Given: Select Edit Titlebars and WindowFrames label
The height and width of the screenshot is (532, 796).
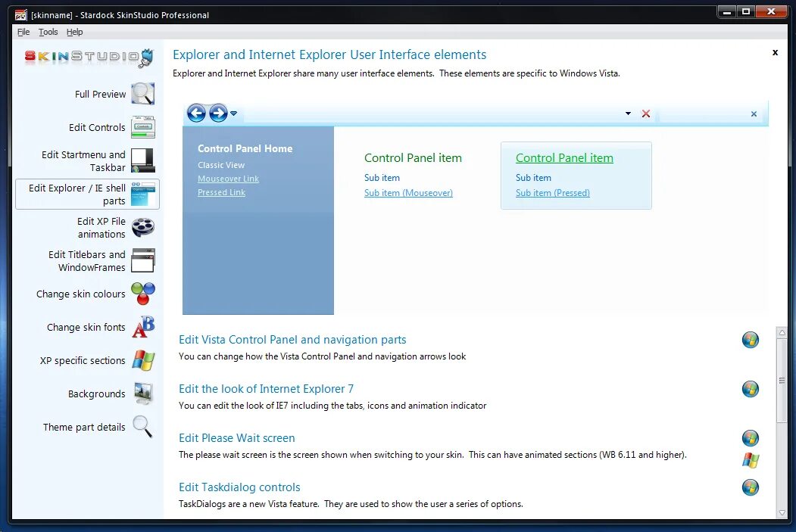Looking at the screenshot, I should [x=87, y=261].
